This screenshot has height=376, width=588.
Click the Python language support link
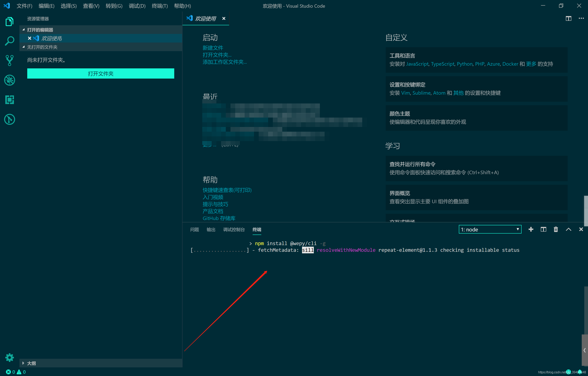click(x=465, y=64)
